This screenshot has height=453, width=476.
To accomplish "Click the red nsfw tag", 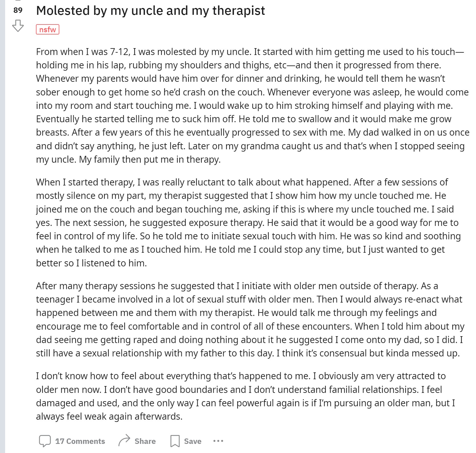I will [48, 30].
